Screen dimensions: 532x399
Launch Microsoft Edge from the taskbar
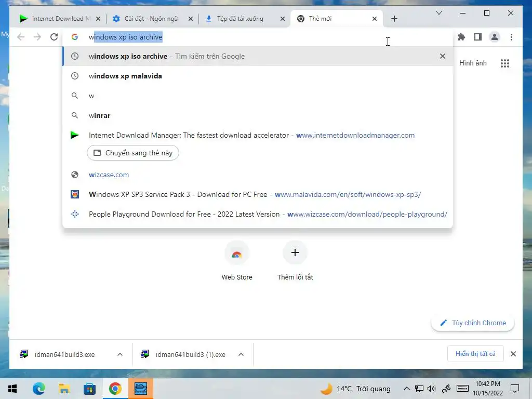pyautogui.click(x=38, y=389)
